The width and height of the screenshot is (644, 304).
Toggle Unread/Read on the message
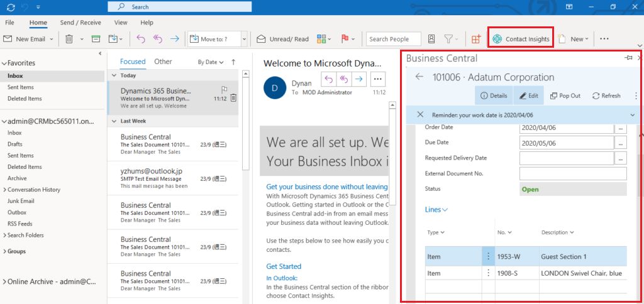[282, 39]
